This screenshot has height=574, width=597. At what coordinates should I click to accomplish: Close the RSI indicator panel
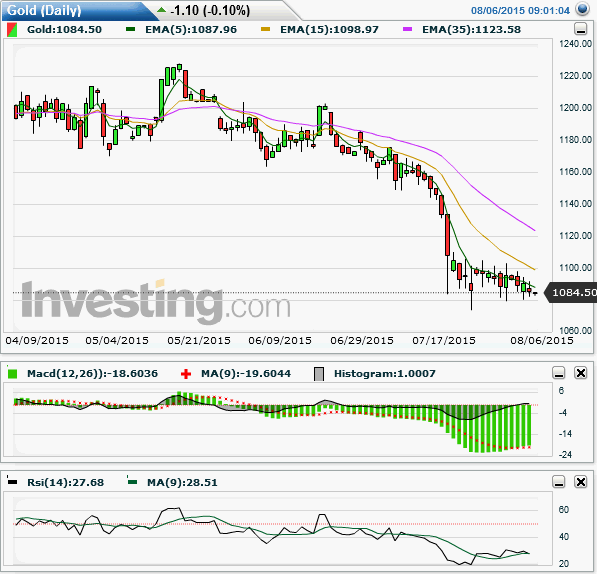(x=581, y=482)
